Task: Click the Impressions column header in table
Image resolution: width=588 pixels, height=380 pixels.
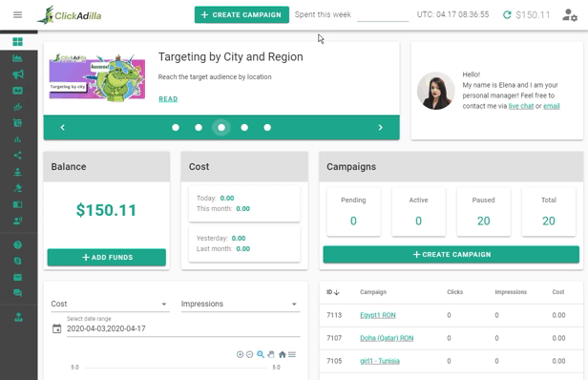Action: [x=511, y=292]
